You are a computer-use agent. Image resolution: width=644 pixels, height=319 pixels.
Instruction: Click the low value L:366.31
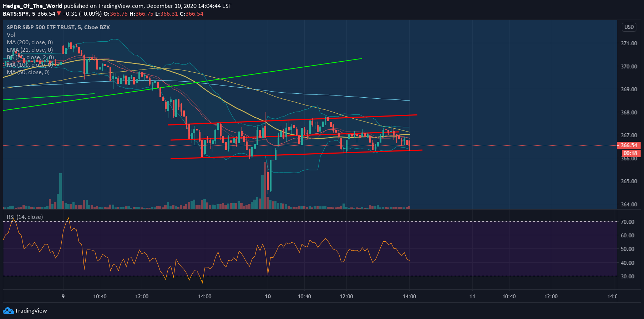pyautogui.click(x=167, y=14)
